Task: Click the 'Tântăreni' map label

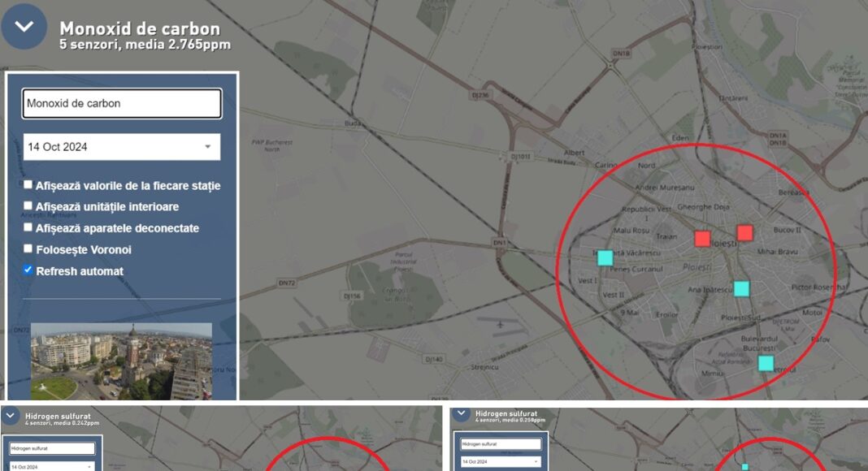Action: pos(733,97)
